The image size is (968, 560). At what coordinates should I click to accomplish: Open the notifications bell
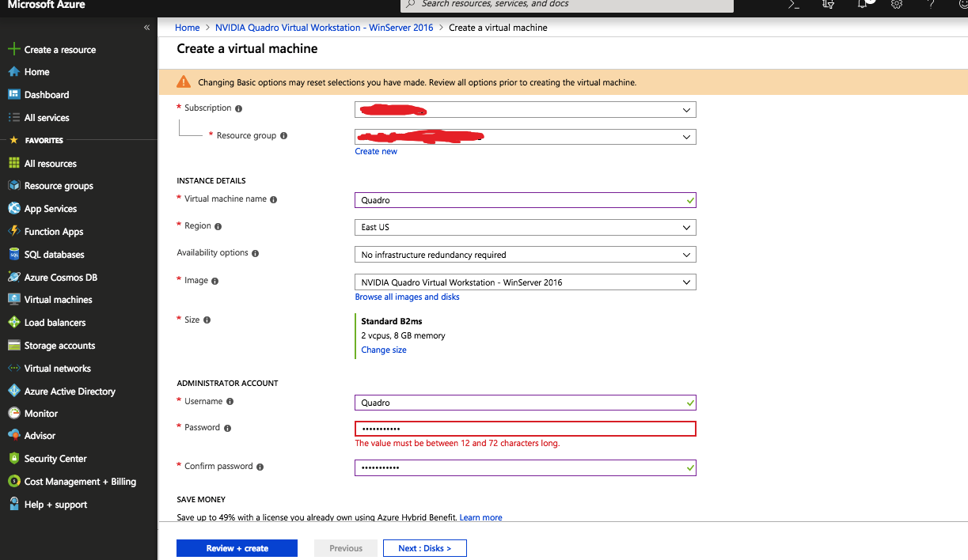pos(863,4)
